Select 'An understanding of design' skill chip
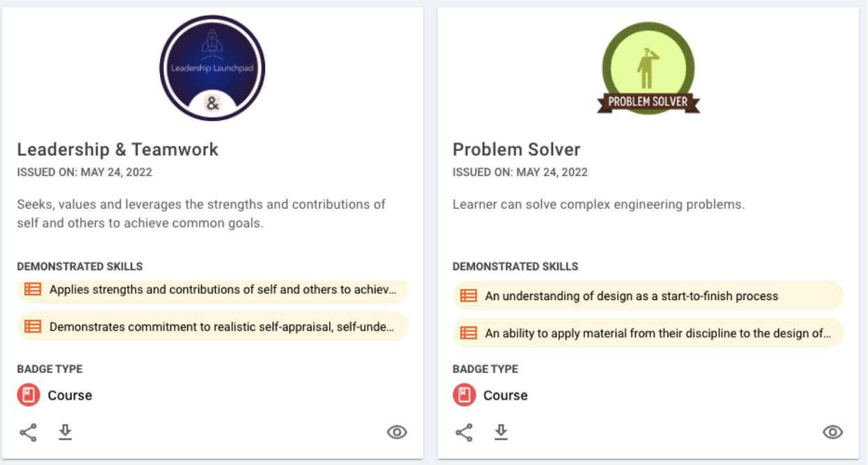The image size is (868, 465). pos(648,296)
